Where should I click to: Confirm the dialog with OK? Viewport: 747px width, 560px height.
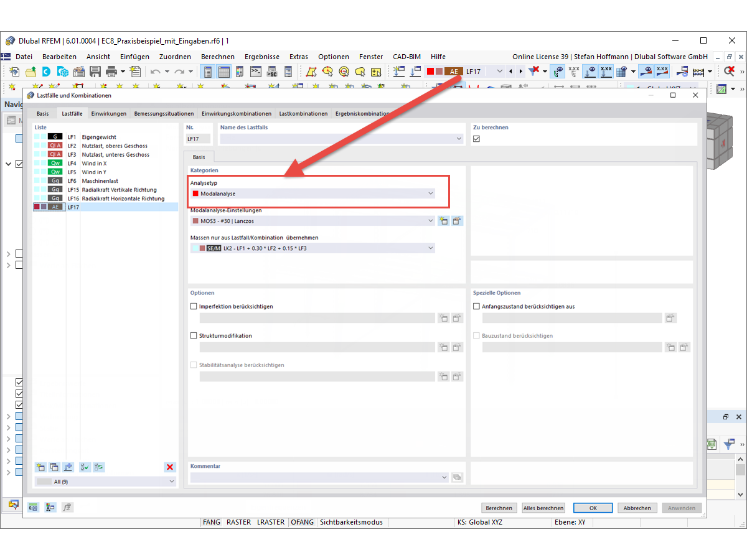[593, 507]
